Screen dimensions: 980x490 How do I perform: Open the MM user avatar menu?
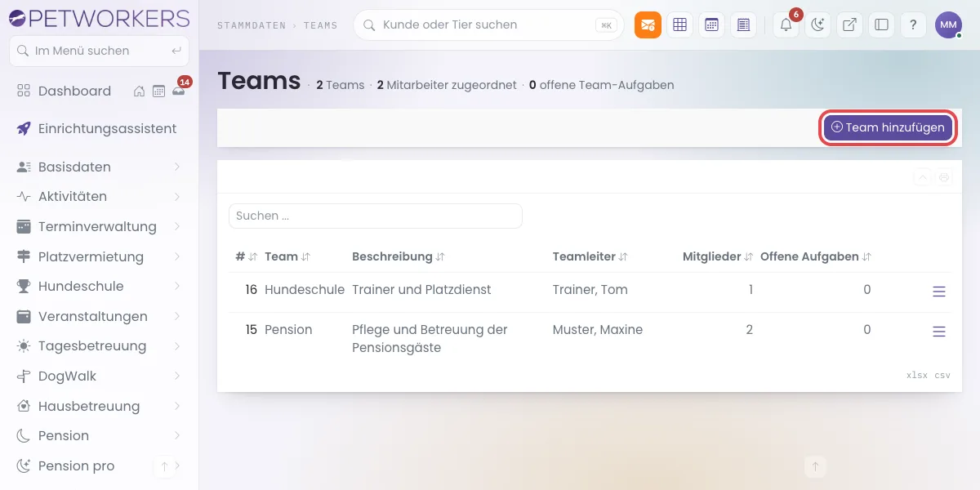click(x=948, y=24)
